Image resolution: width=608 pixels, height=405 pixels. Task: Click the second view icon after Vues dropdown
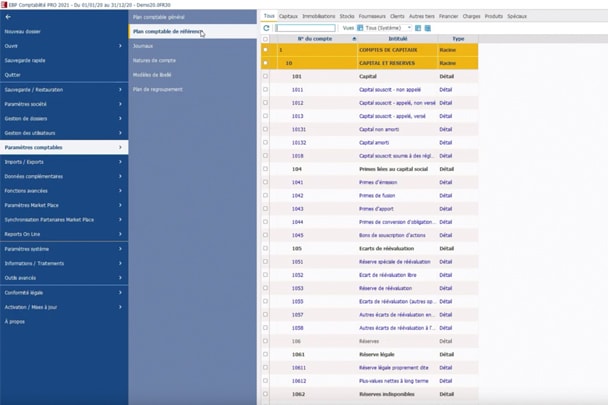coord(428,28)
